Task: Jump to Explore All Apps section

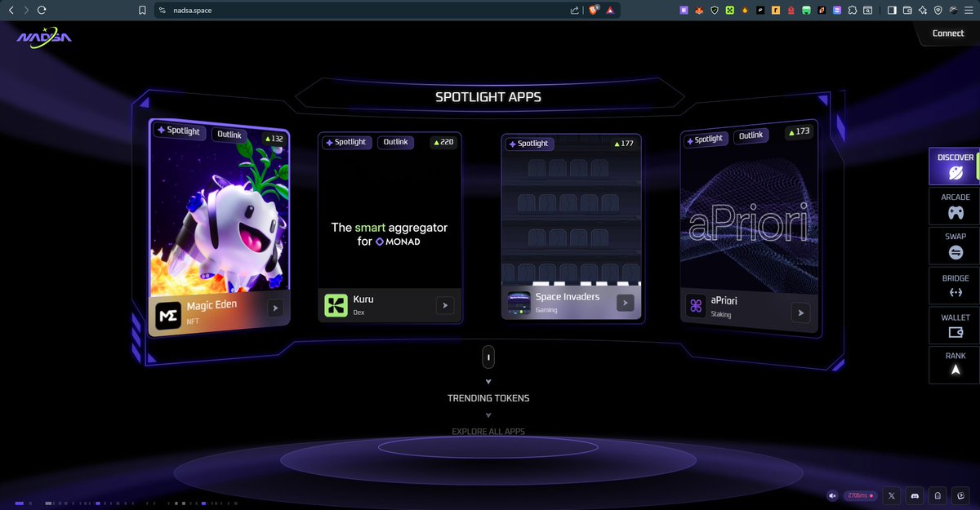Action: pos(488,431)
